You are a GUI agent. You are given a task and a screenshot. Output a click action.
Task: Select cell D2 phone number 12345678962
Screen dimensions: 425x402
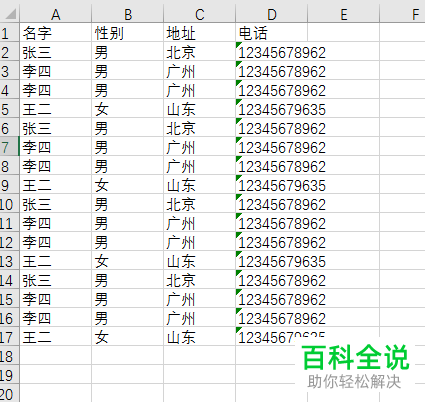click(271, 52)
